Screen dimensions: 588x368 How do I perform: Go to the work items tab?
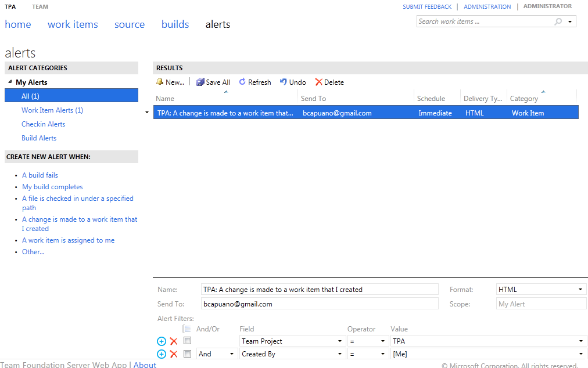(73, 24)
